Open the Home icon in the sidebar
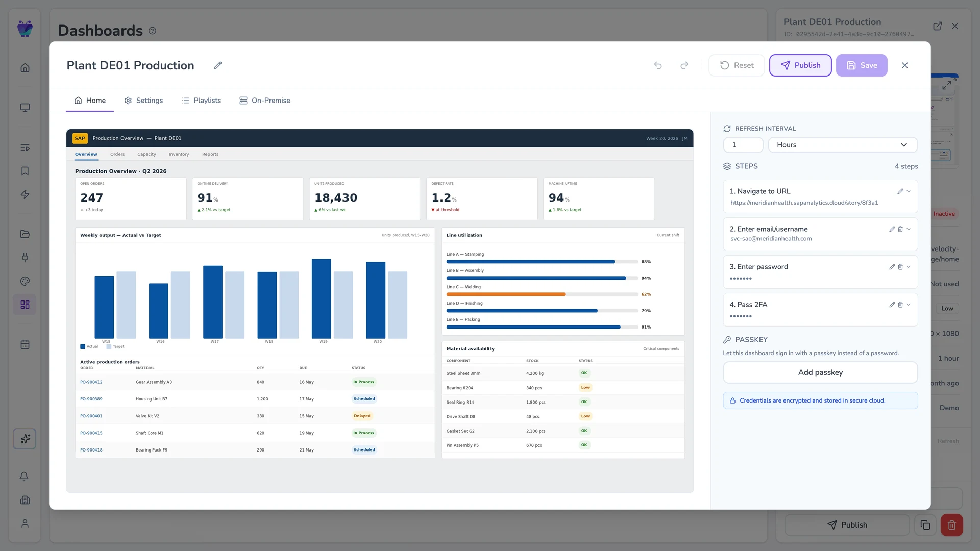Screen dimensions: 980x551 tap(25, 68)
